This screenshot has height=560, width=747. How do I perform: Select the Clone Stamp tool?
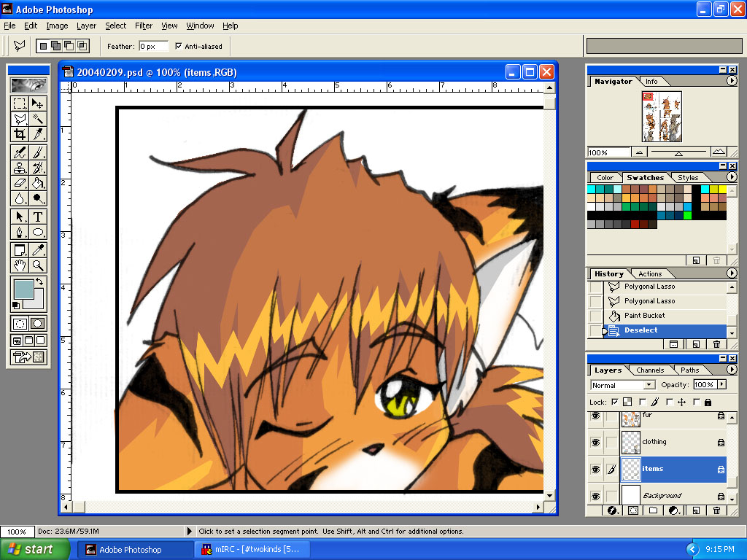pyautogui.click(x=20, y=168)
